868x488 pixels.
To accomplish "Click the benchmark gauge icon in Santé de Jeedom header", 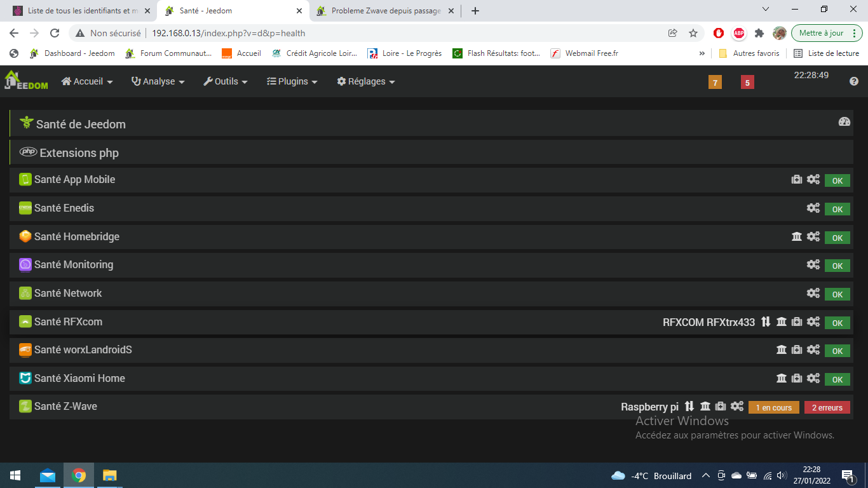I will click(844, 122).
